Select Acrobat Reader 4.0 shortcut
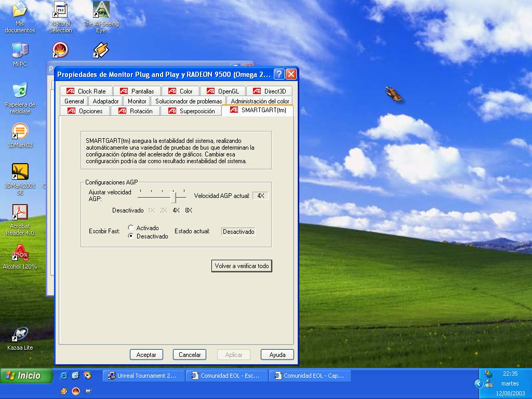The height and width of the screenshot is (399, 532). (x=20, y=220)
